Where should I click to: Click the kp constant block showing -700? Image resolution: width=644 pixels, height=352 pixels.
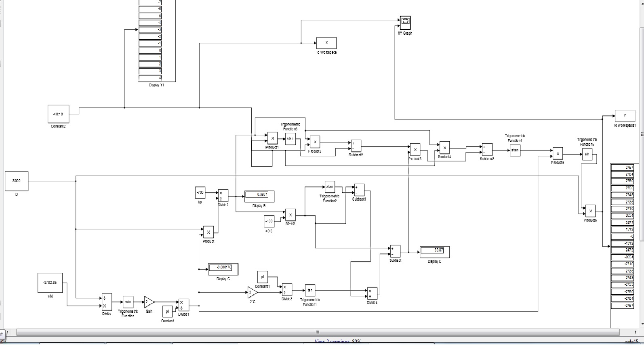tap(200, 193)
